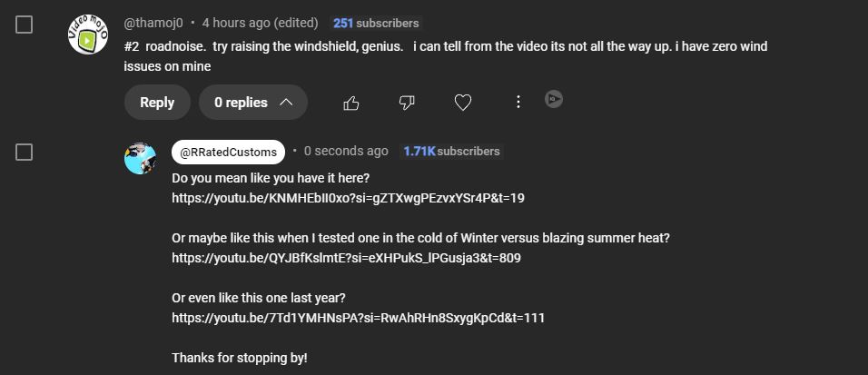Screen dimensions: 868x375
Task: Open the youtu.be link ending in t=19
Action: 348,198
